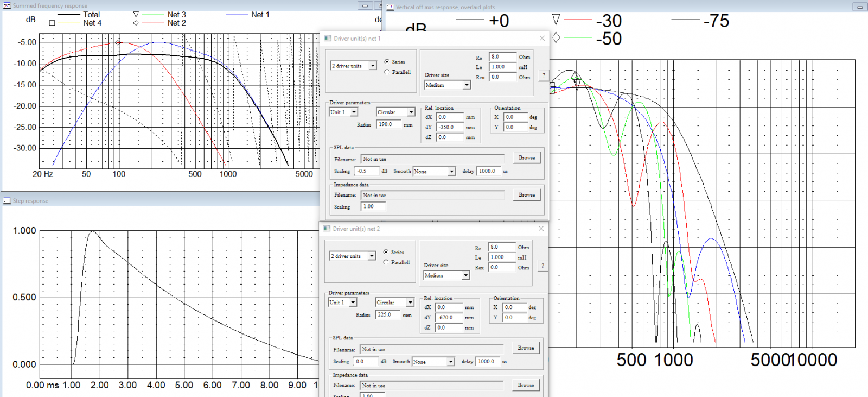Click diamond marker beside -50 legend

pyautogui.click(x=556, y=37)
